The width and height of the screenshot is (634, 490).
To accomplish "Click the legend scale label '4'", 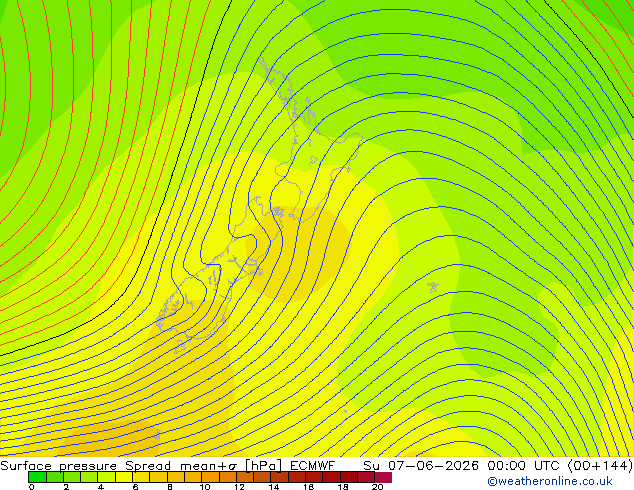I will [x=101, y=487].
